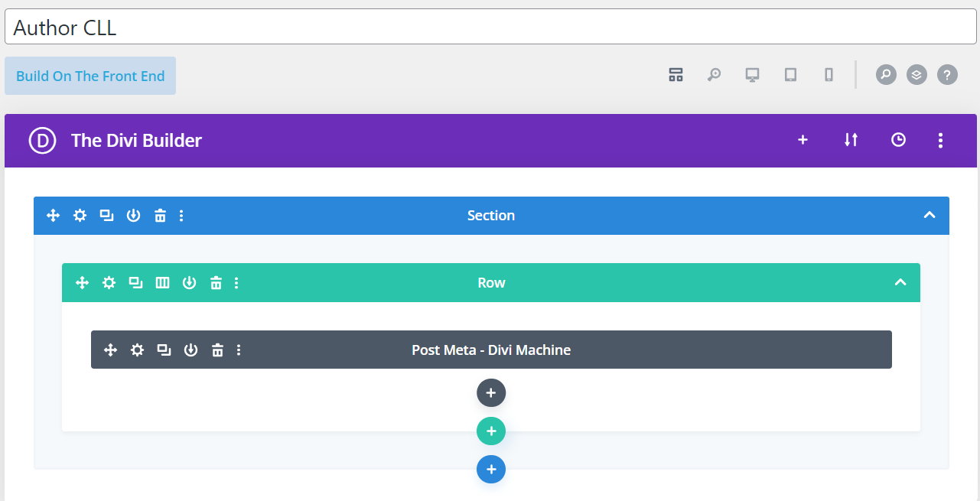Add new module with gray plus button
The height and width of the screenshot is (501, 980).
[x=491, y=393]
